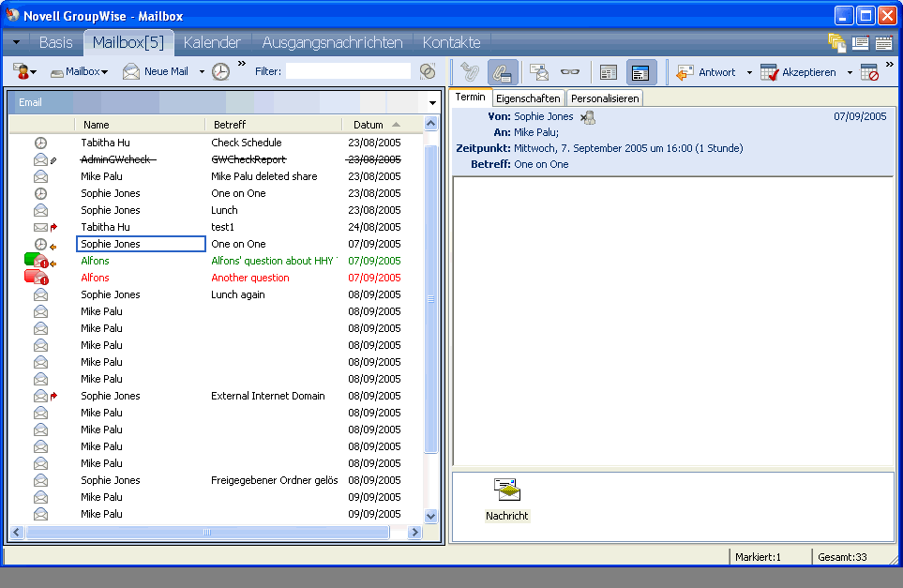Click the horizontal scrollbar of message list
This screenshot has height=588, width=903.
coord(207,533)
